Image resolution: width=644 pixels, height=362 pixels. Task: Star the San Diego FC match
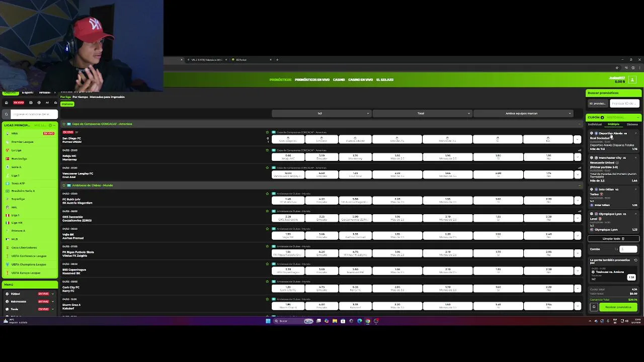point(268,132)
